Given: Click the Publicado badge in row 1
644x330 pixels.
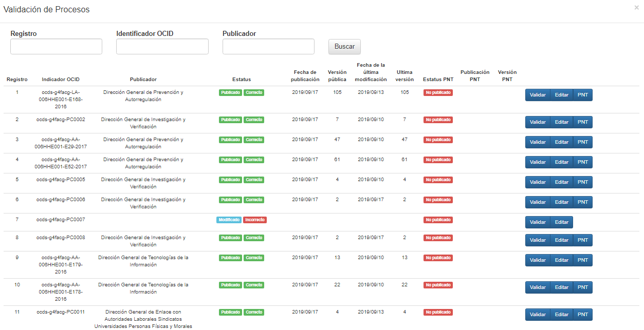Looking at the screenshot, I should tap(230, 93).
